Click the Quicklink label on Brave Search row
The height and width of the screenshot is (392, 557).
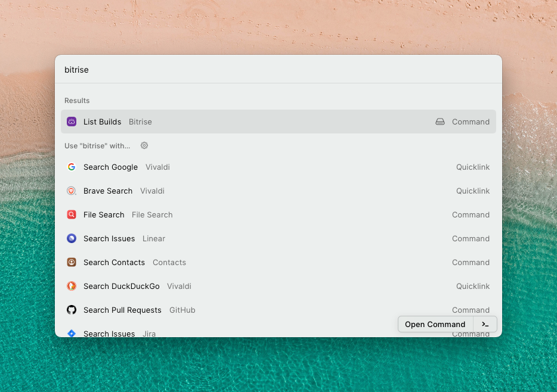[473, 191]
